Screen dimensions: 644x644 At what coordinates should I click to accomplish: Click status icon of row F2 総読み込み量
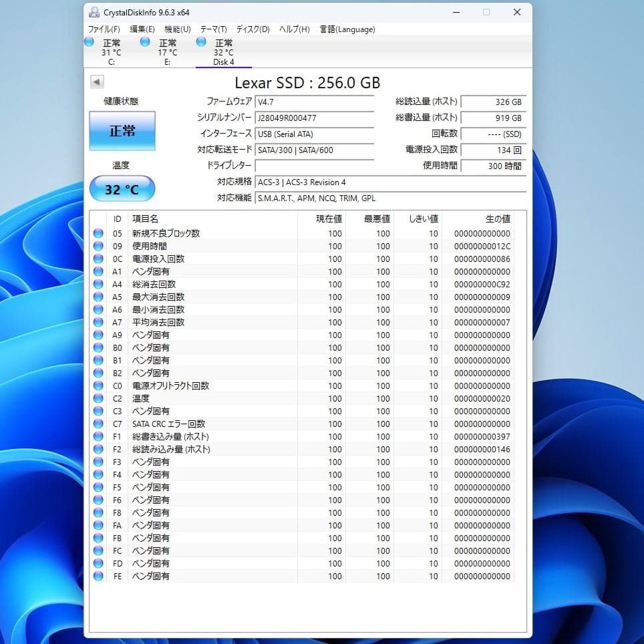coord(98,450)
